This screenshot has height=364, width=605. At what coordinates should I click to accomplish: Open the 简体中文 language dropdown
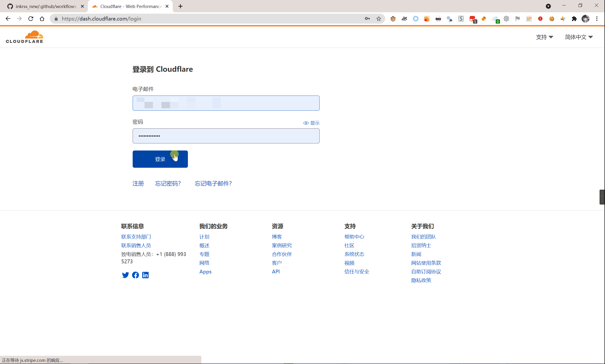579,37
